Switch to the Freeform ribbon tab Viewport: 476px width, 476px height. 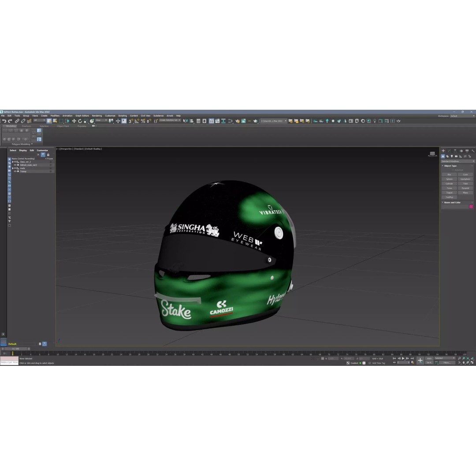[26, 126]
